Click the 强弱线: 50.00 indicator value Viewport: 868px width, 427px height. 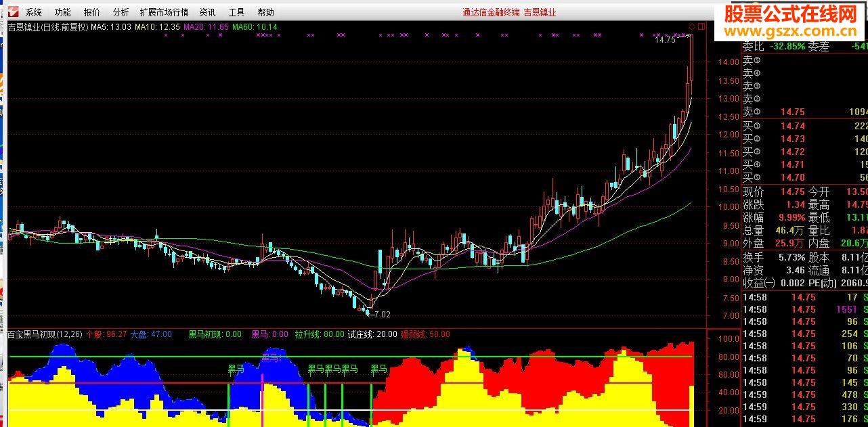point(425,334)
